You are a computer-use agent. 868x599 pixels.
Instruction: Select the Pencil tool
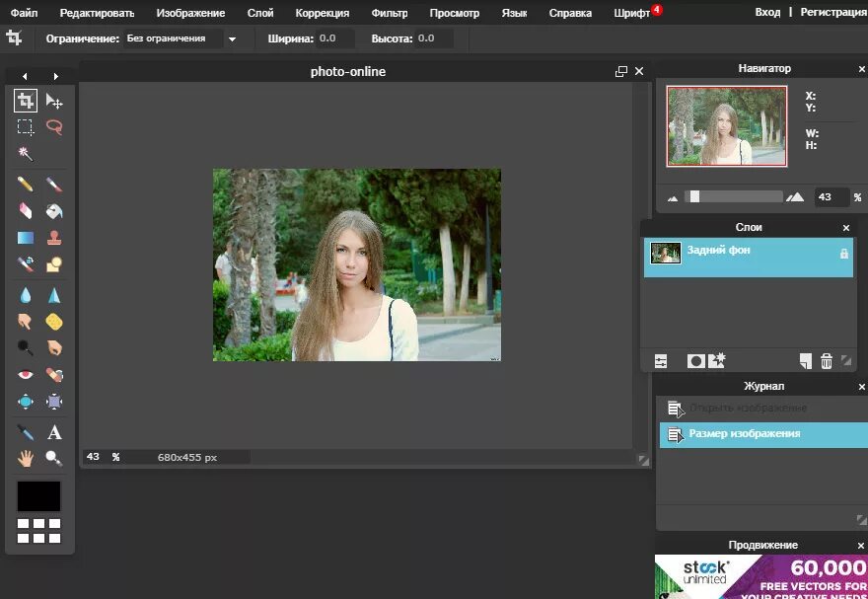pos(26,184)
